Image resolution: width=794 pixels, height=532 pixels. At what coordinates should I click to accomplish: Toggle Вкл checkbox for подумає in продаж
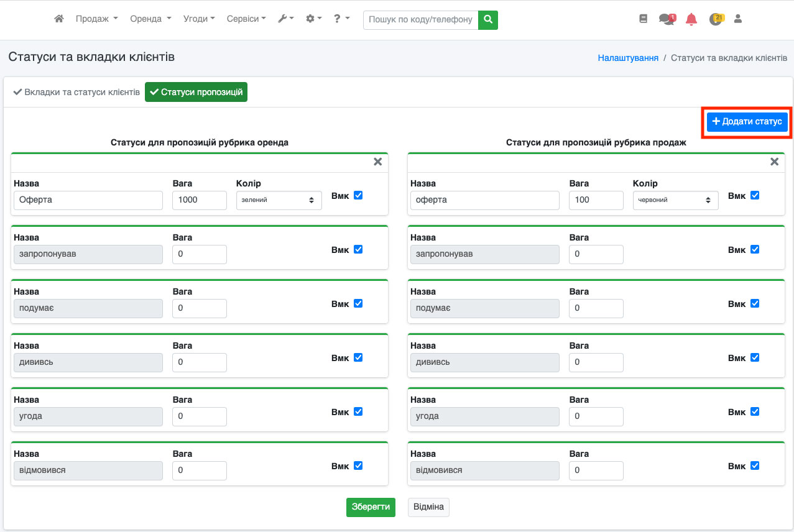[755, 303]
